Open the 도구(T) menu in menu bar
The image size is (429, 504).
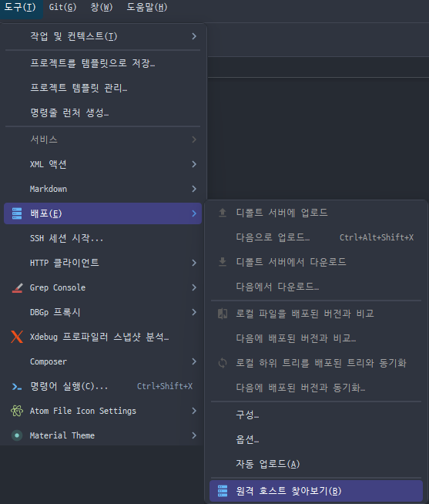[20, 7]
